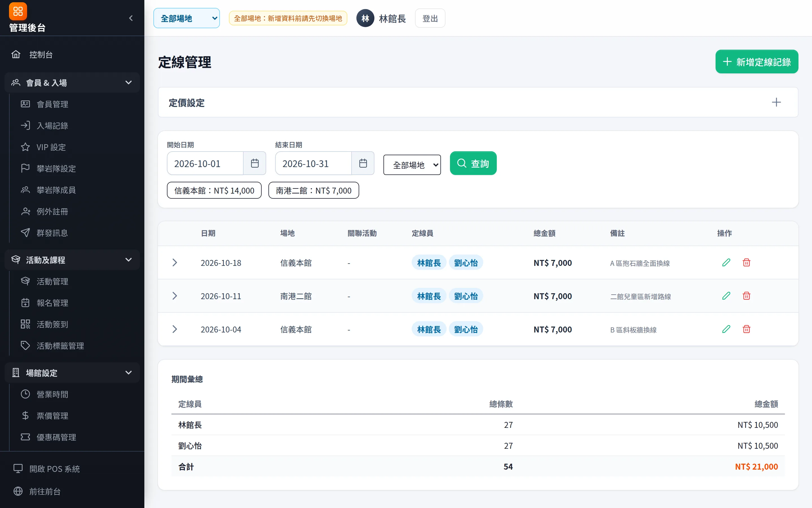Click 林館長 tag in 2026-10-04 row
The width and height of the screenshot is (812, 508).
click(429, 329)
